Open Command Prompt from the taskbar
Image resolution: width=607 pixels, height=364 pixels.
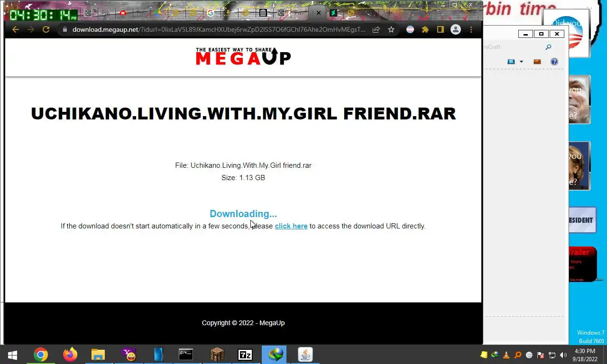click(186, 355)
